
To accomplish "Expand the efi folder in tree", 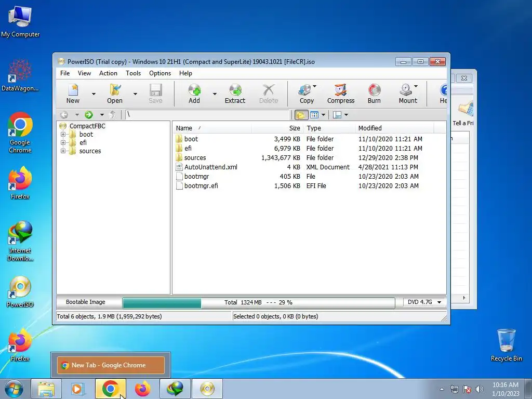I will tap(63, 142).
